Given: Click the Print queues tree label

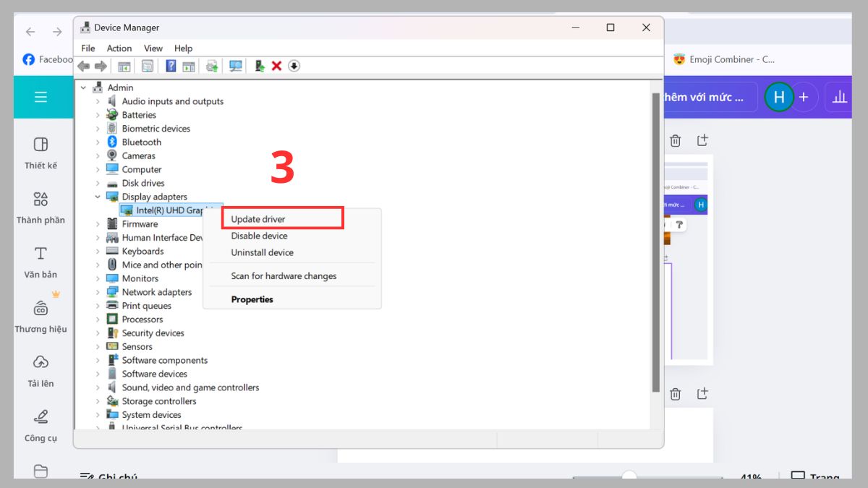Looking at the screenshot, I should point(147,306).
